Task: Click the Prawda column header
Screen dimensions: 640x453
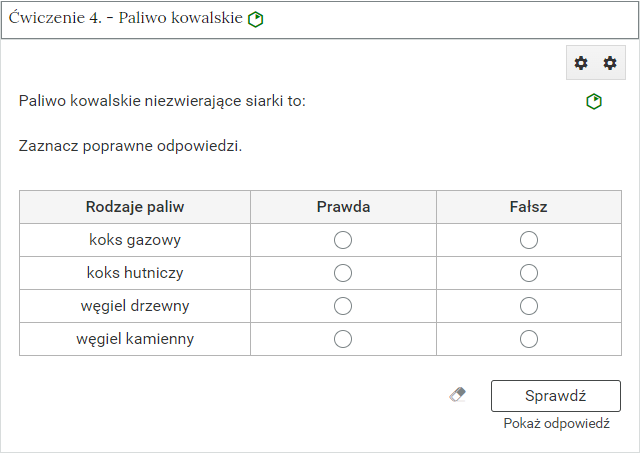Action: click(x=343, y=207)
